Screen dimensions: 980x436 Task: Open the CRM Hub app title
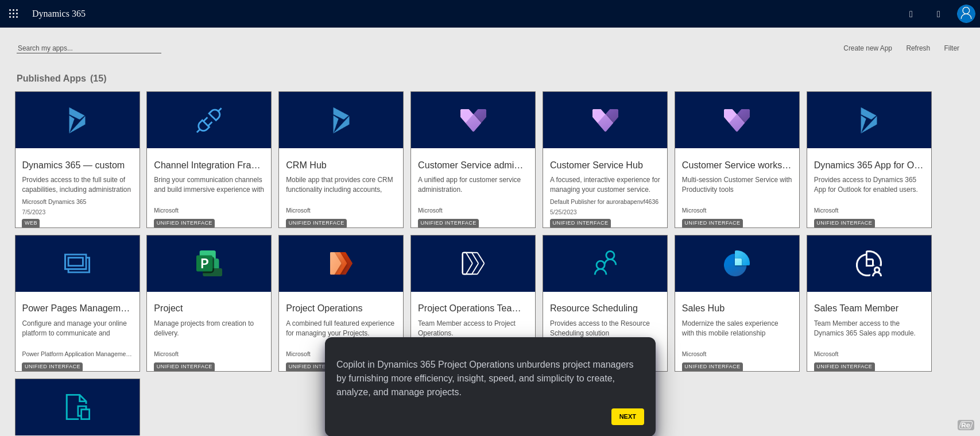coord(306,165)
